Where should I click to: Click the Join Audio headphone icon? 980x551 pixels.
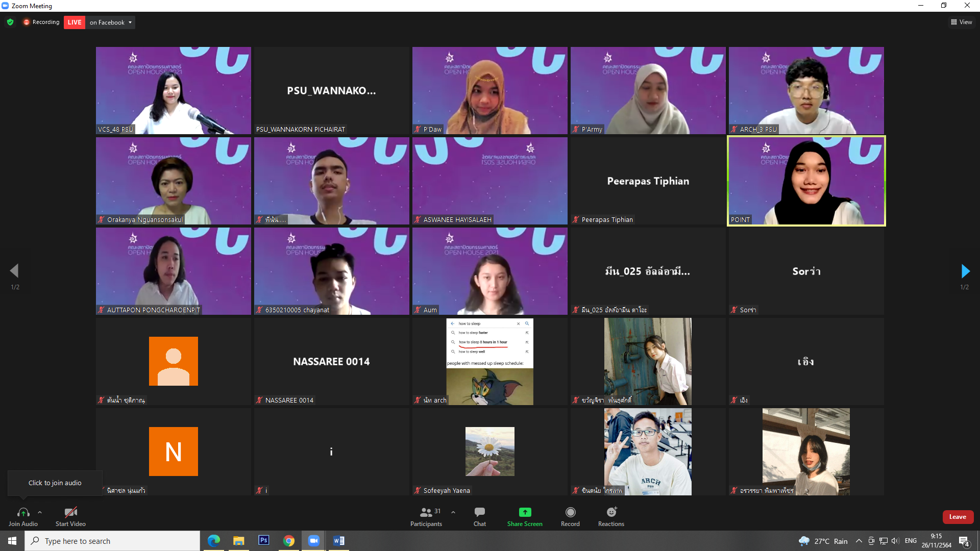23,512
